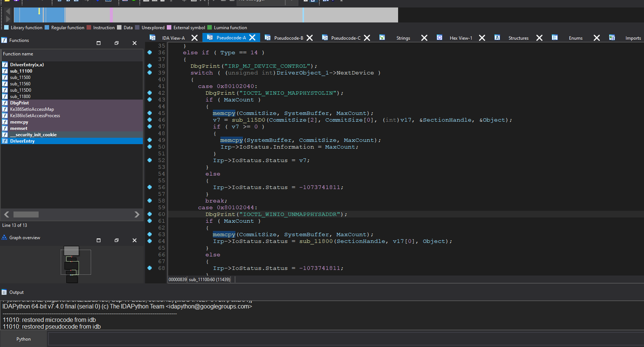Toggle the breakpoint dot on line 42
This screenshot has width=644, height=347.
coord(150,93)
